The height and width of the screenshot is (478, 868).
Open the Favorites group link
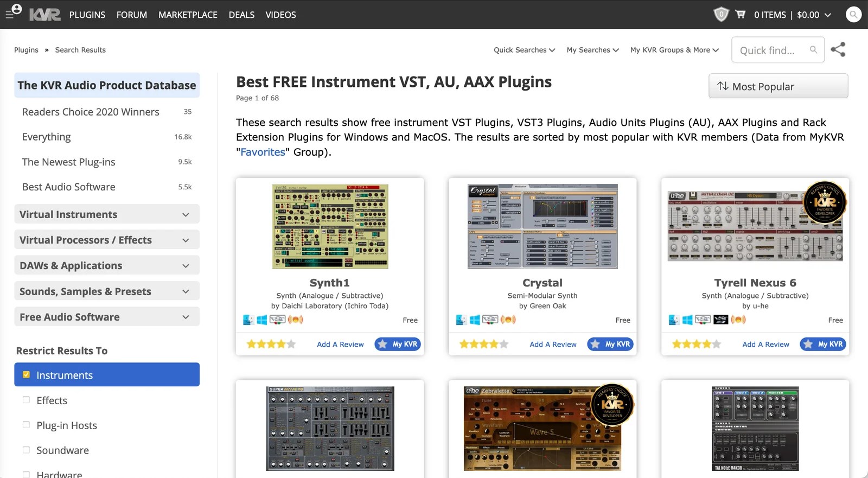click(263, 152)
